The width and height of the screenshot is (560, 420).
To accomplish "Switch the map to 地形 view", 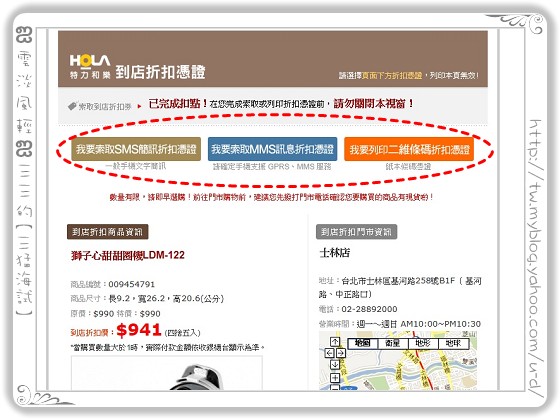I will (423, 344).
